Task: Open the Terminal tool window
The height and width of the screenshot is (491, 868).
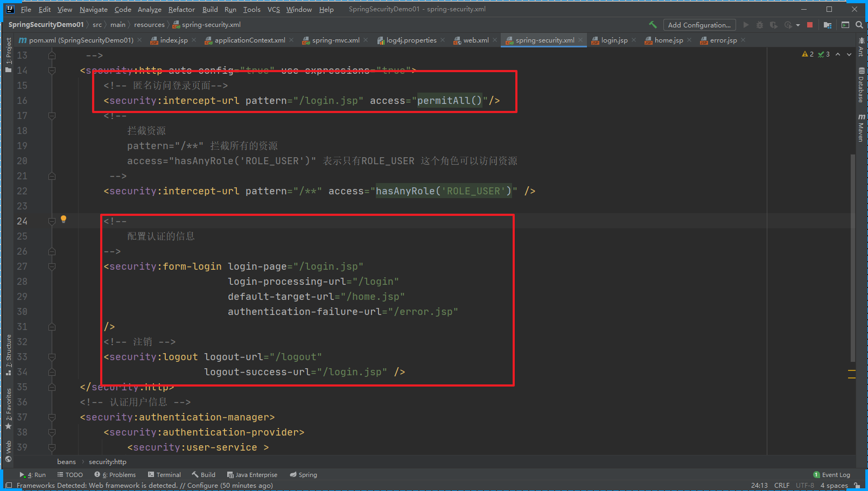Action: pos(164,475)
